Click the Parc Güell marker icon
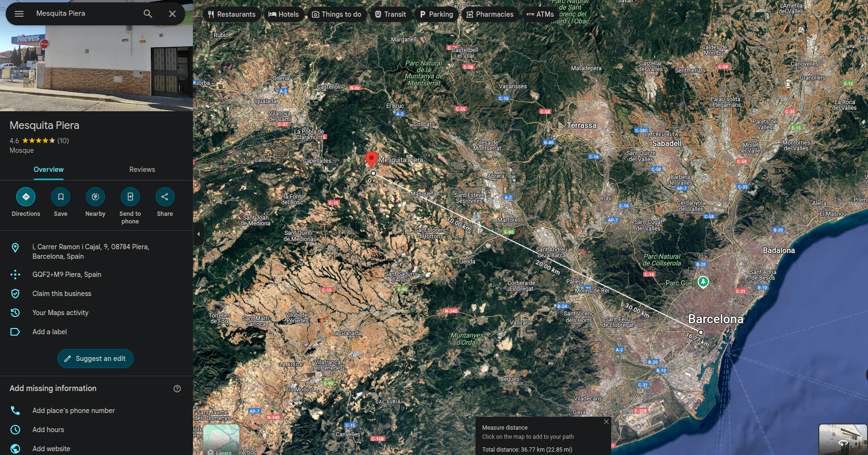868x455 pixels. pos(703,282)
